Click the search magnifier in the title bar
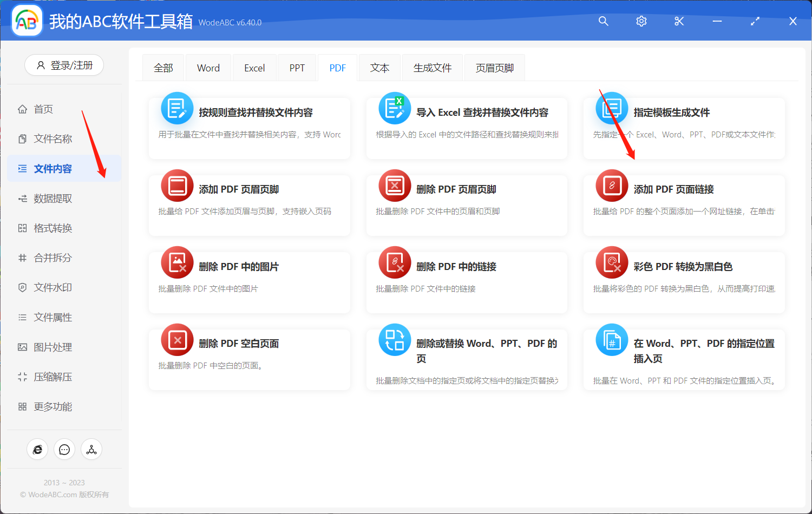This screenshot has width=812, height=514. [x=603, y=21]
